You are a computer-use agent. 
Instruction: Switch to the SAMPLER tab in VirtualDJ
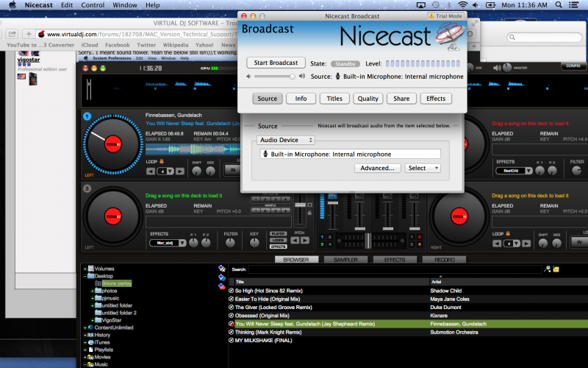(x=345, y=260)
